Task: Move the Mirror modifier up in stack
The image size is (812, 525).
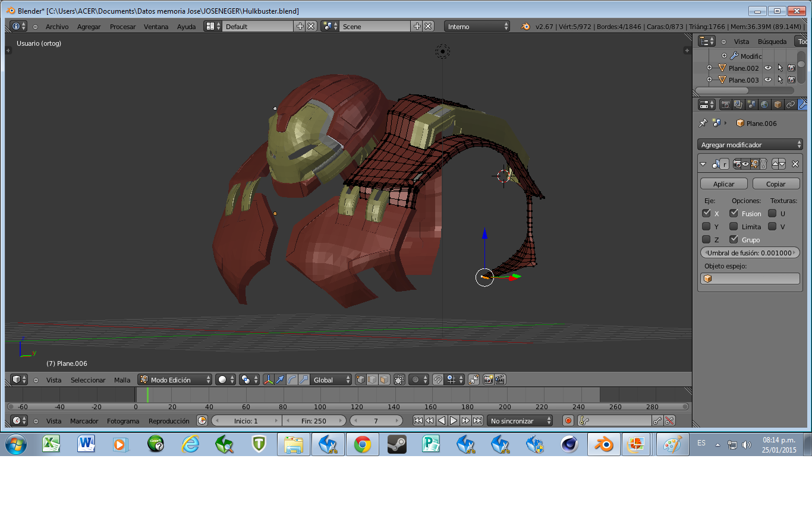Action: coord(775,164)
